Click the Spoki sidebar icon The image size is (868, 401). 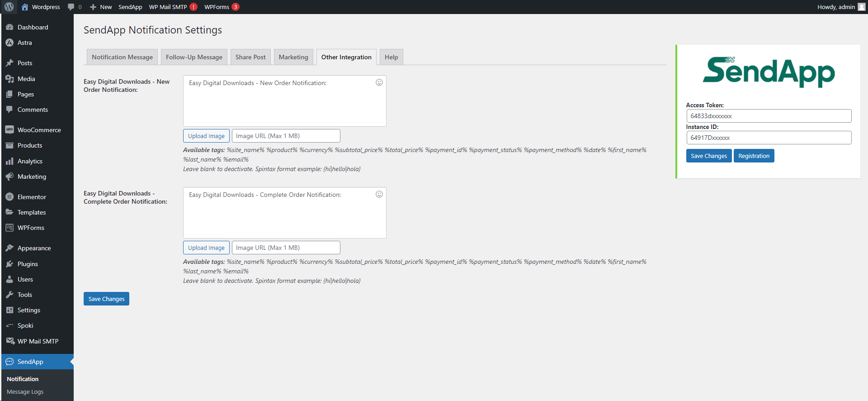pyautogui.click(x=9, y=325)
